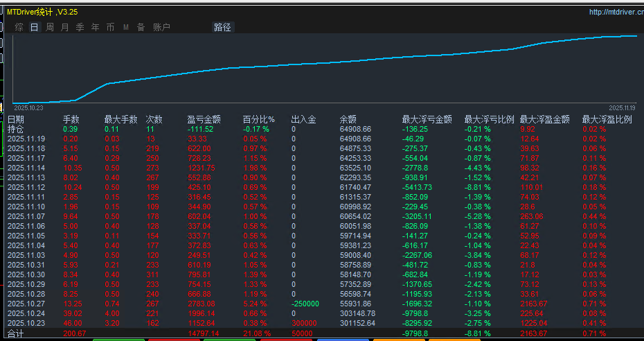The width and height of the screenshot is (644, 341).
Task: Click the 日期 column header
Action: [16, 119]
